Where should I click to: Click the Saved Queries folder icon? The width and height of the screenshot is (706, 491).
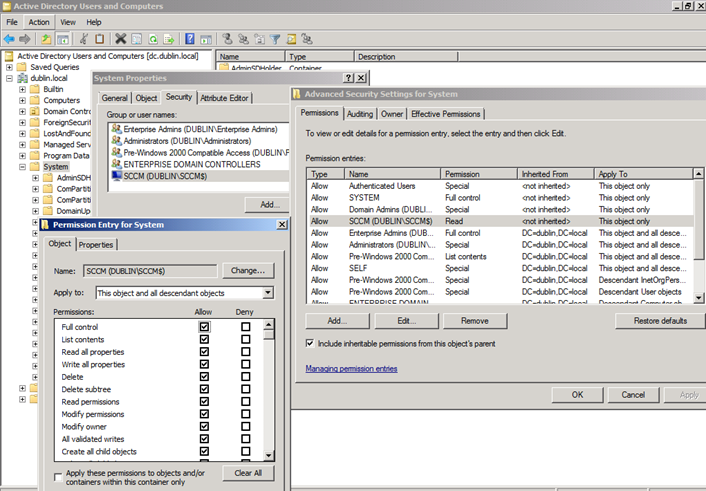point(22,67)
